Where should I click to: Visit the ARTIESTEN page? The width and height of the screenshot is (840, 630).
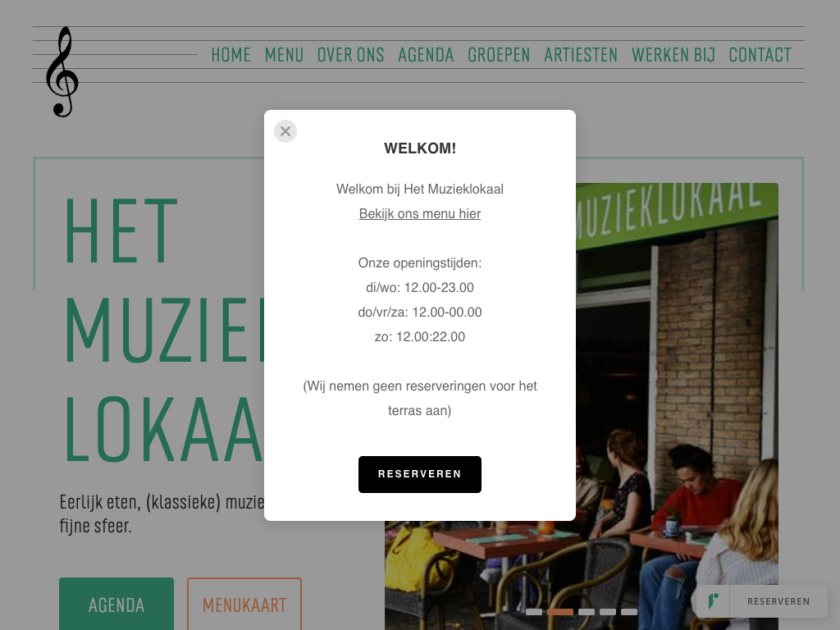point(581,55)
